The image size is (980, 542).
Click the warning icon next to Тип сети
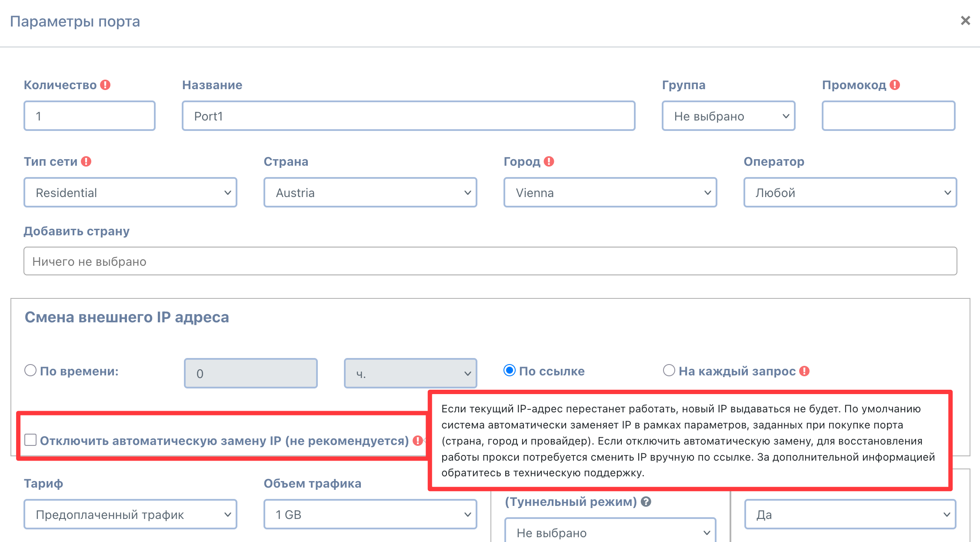click(86, 161)
